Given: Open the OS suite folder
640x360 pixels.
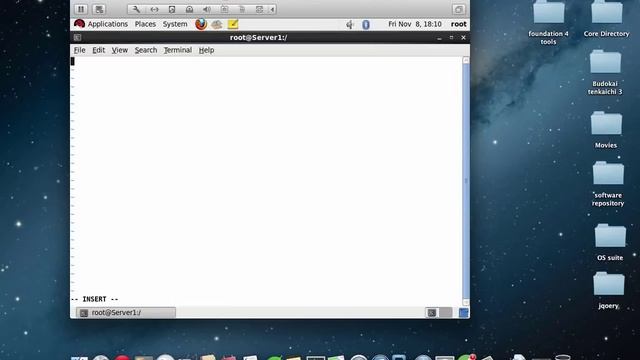Looking at the screenshot, I should pyautogui.click(x=610, y=242).
